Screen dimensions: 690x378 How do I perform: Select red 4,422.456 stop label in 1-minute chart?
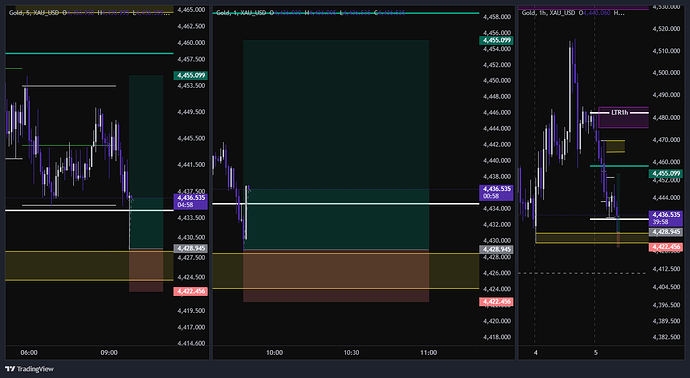[x=496, y=302]
